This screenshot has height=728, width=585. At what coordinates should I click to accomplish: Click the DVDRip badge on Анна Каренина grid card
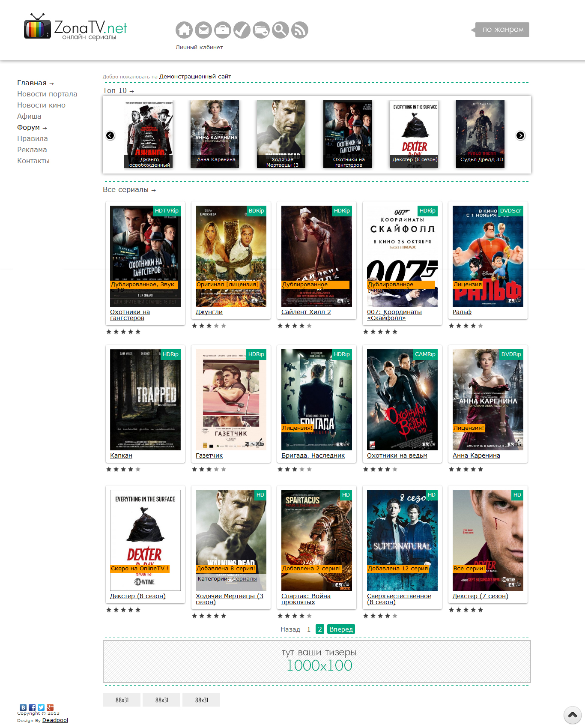pos(511,354)
